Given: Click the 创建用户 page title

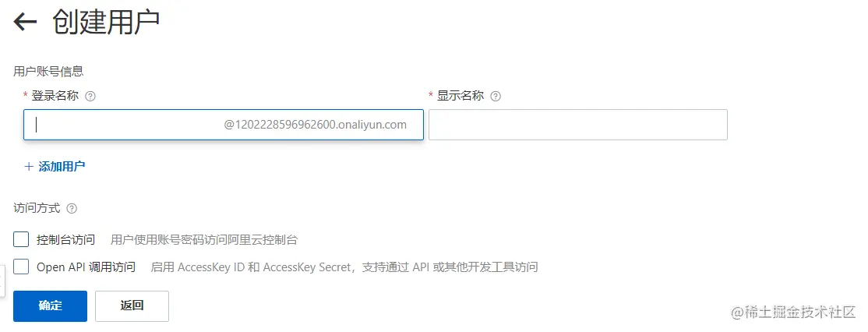Looking at the screenshot, I should (x=106, y=22).
